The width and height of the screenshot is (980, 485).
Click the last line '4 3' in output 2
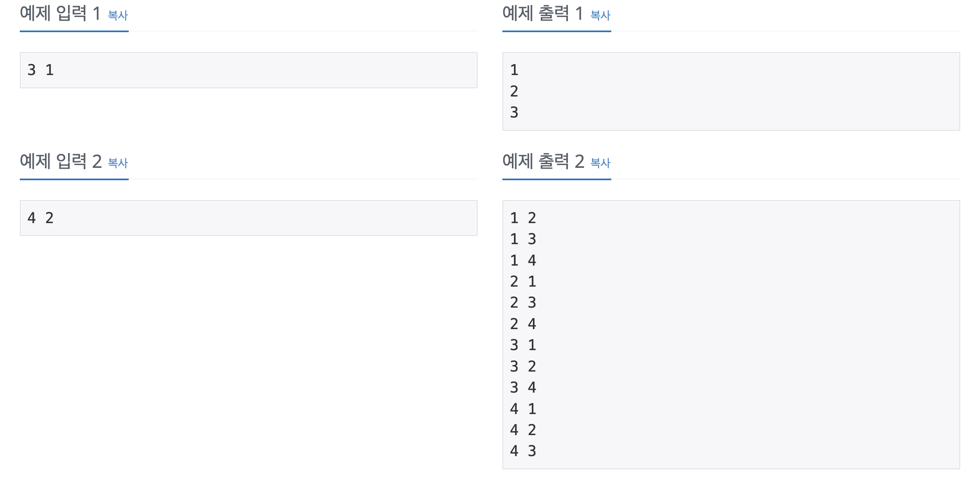523,451
